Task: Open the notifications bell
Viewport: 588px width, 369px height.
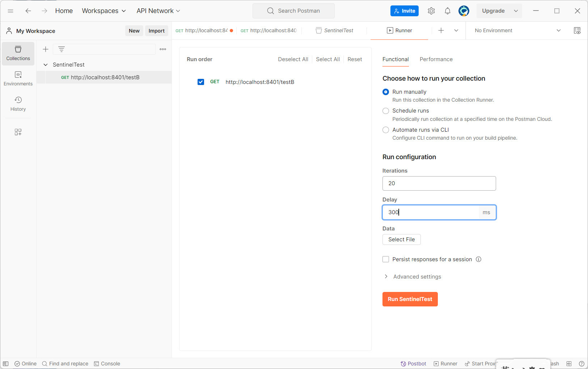Action: [448, 11]
